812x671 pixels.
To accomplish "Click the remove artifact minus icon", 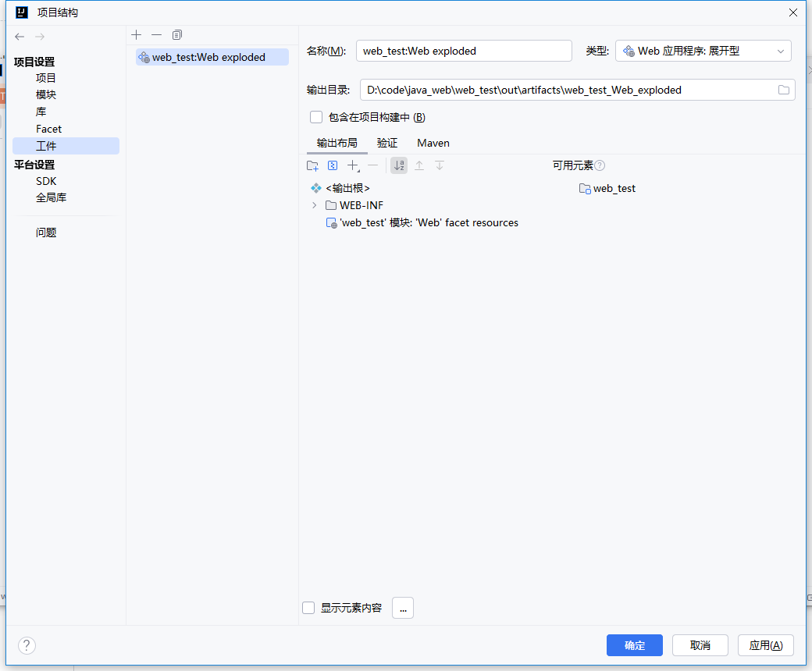I will click(x=156, y=35).
